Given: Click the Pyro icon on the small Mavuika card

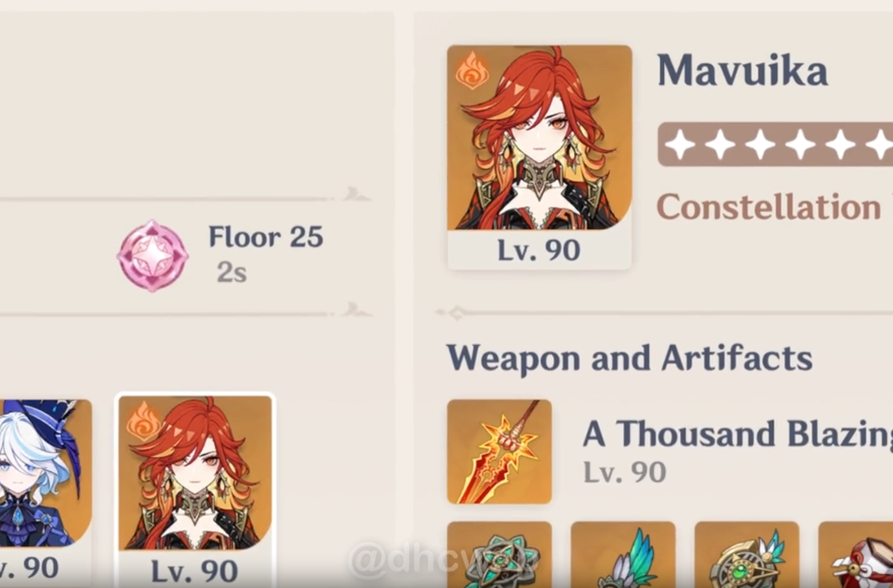Looking at the screenshot, I should (142, 421).
